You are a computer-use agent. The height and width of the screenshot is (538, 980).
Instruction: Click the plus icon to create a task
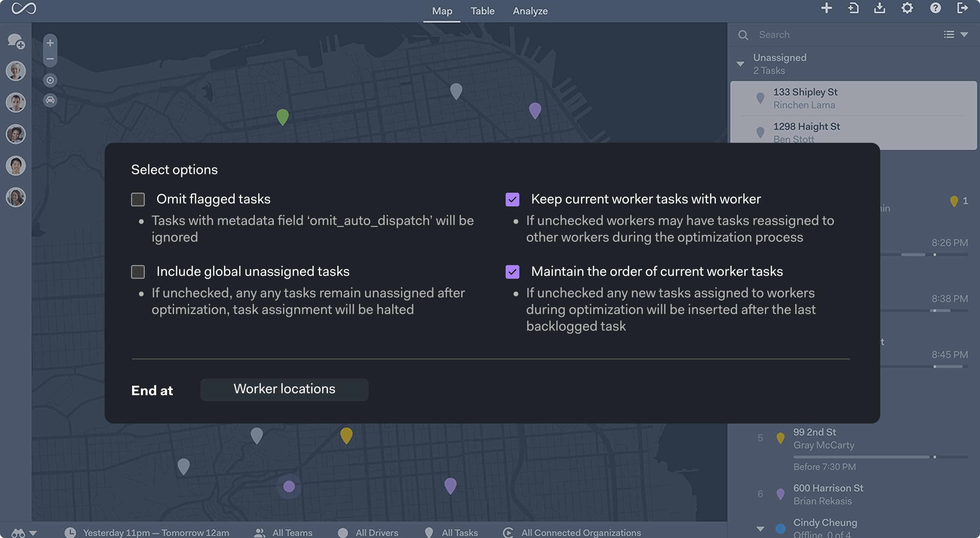(x=826, y=8)
